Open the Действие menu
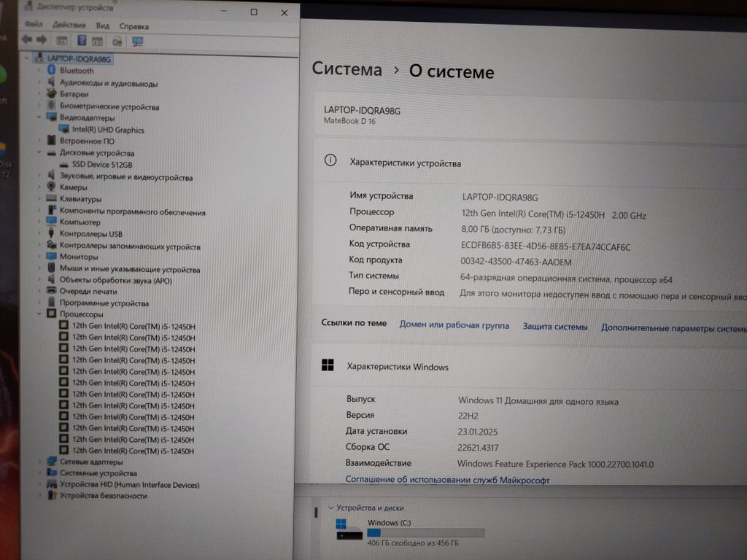The width and height of the screenshot is (747, 560). pos(69,25)
